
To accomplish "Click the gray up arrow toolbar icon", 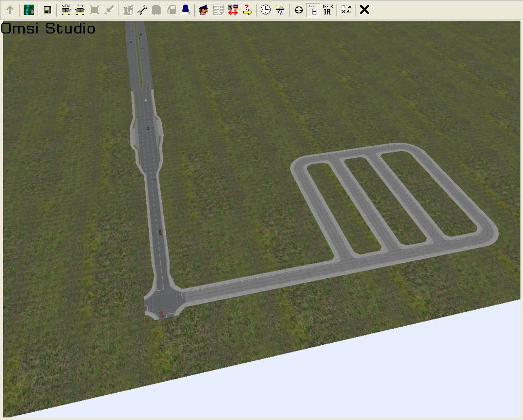I will pos(10,10).
